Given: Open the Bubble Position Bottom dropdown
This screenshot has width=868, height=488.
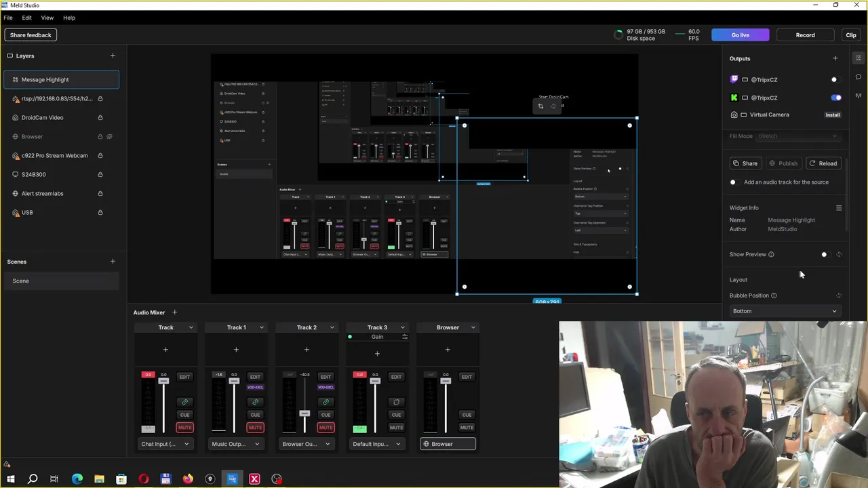Looking at the screenshot, I should coord(785,311).
